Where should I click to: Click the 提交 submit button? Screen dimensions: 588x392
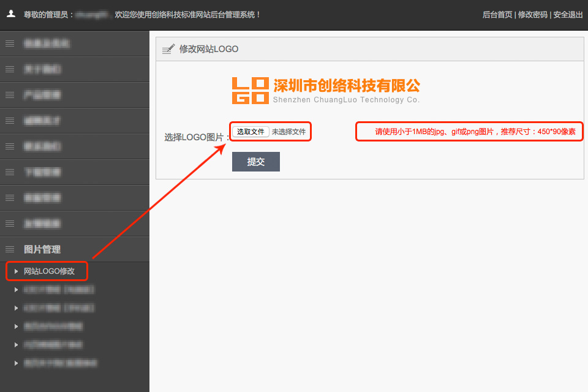tap(255, 161)
